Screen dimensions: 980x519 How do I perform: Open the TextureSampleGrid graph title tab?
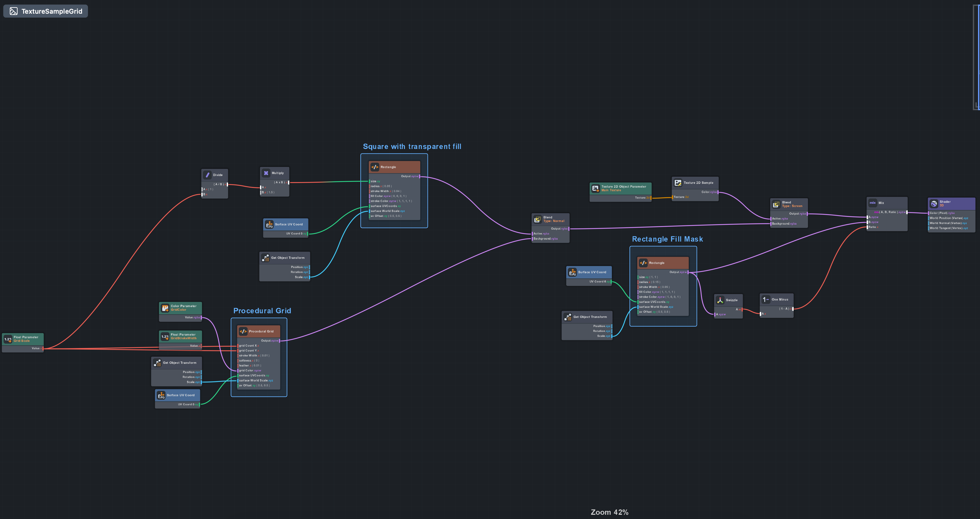[46, 11]
